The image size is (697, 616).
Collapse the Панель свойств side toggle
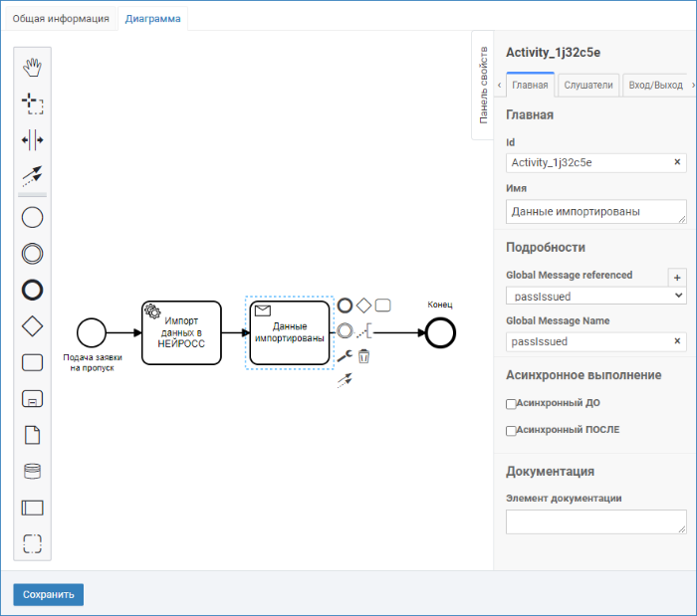[x=483, y=85]
